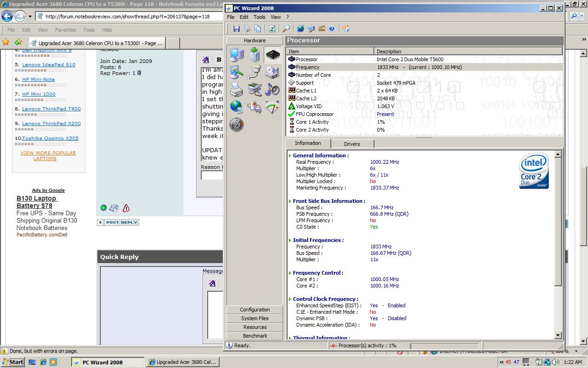
Task: Click the globe web update icon in PC Wizard toolbar
Action: (x=300, y=29)
